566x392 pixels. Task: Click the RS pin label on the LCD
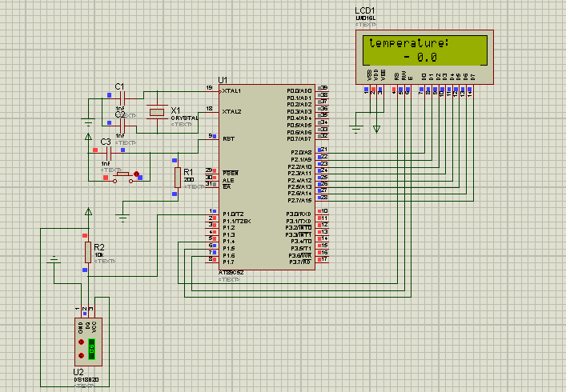[x=396, y=76]
